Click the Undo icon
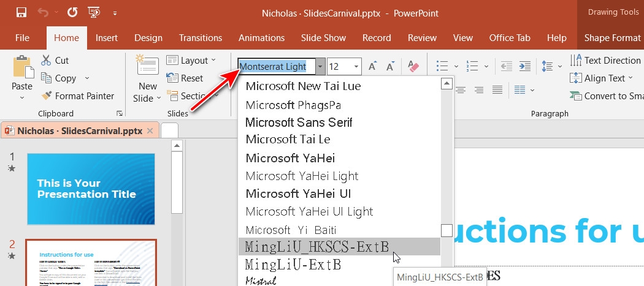Viewport: 644px width, 286px height. click(43, 13)
